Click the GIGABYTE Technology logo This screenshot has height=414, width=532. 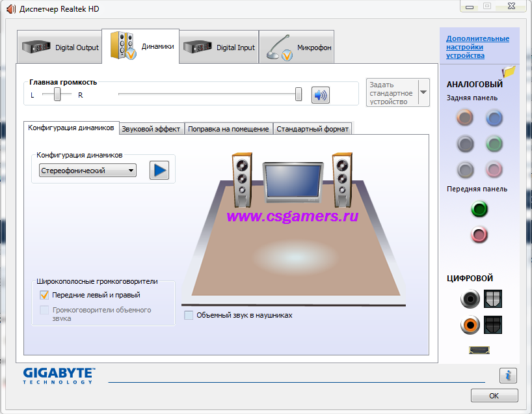coord(59,376)
